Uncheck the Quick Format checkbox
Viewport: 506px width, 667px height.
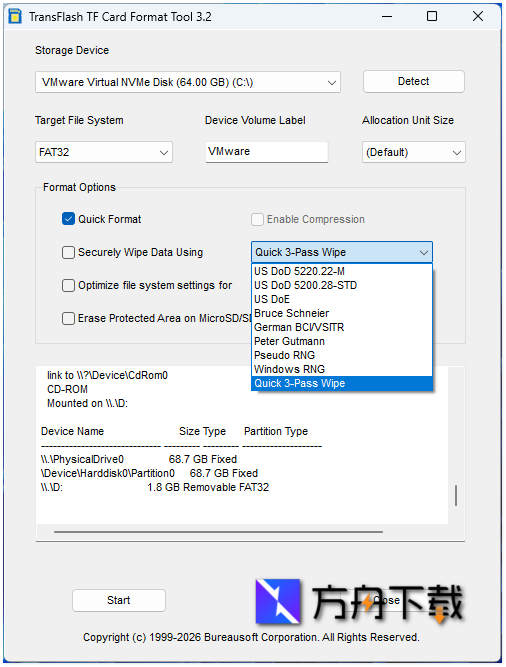pos(68,219)
